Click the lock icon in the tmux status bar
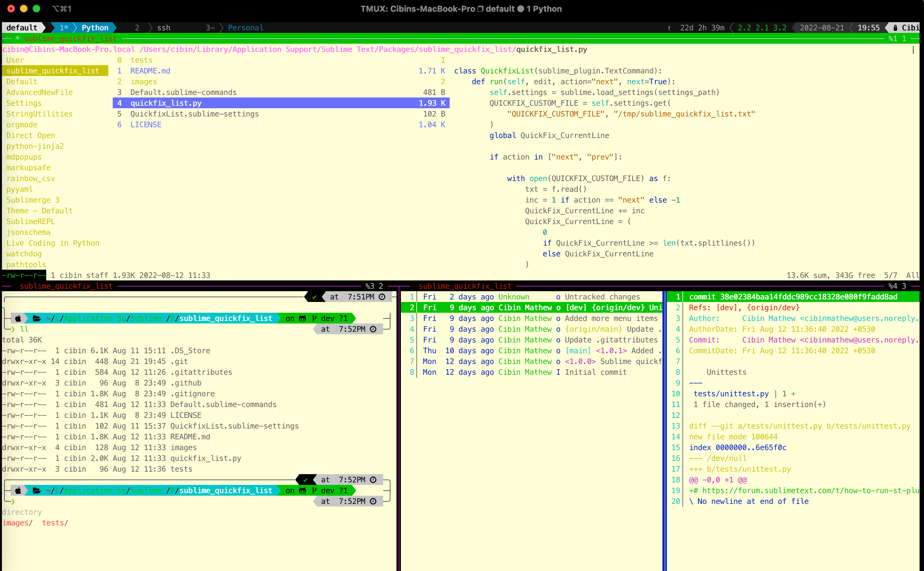The height and width of the screenshot is (571, 924). point(895,28)
